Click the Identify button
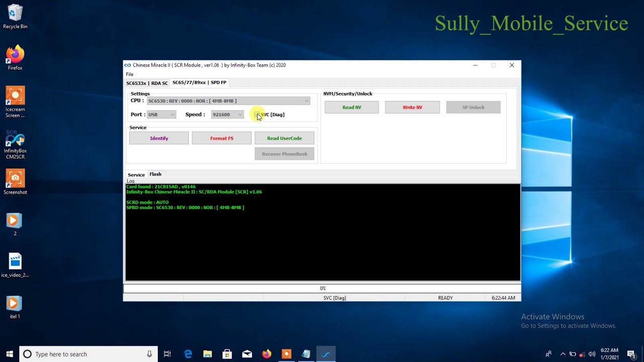The width and height of the screenshot is (644, 362). pos(159,138)
